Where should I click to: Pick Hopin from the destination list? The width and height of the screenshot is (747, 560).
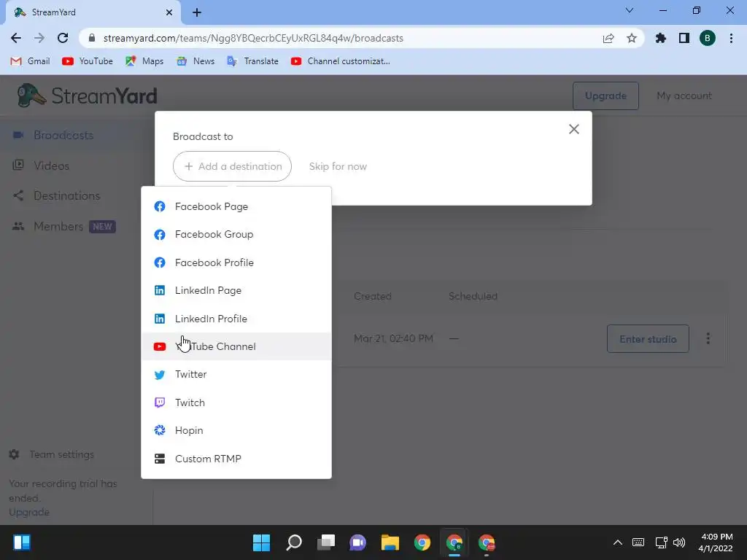pos(236,430)
